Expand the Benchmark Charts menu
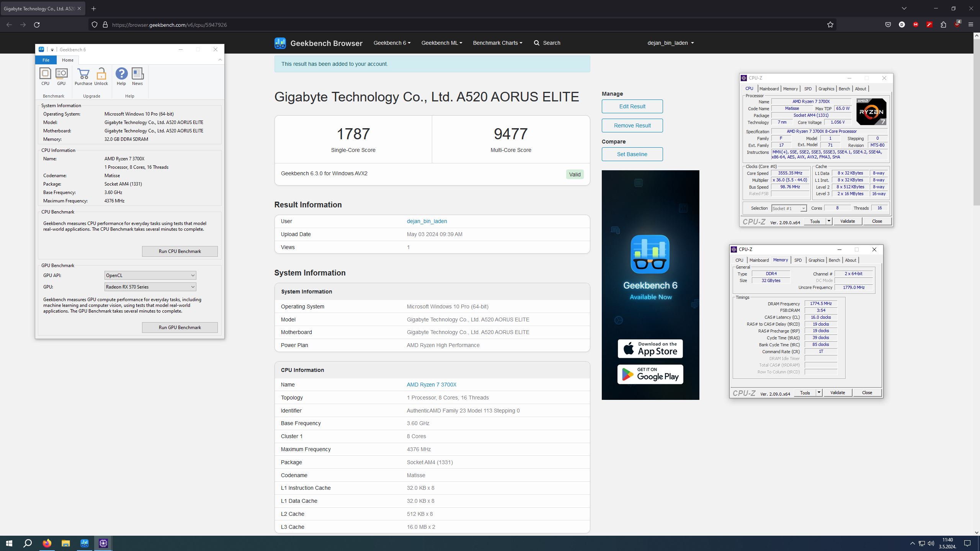Screen dimensions: 980x551 (x=498, y=43)
